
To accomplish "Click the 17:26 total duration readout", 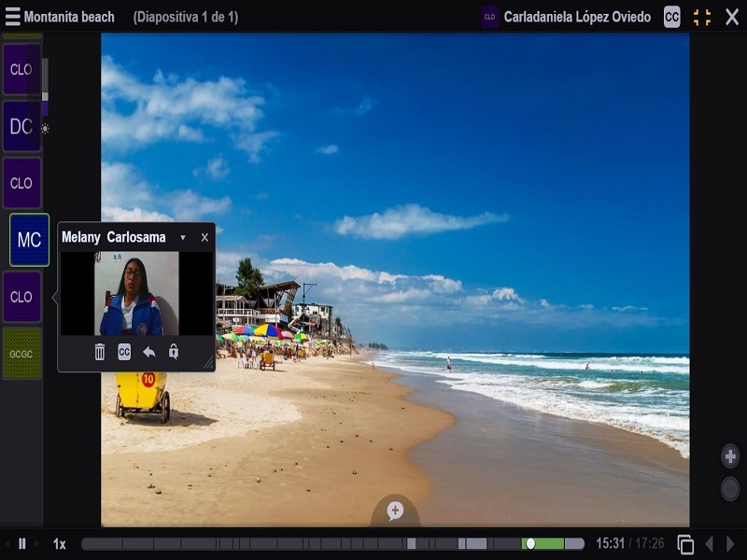I will 649,543.
